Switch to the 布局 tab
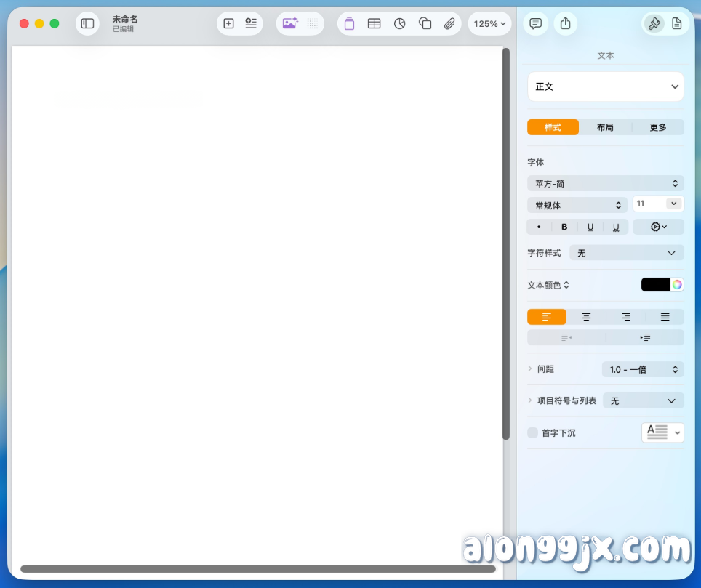Screen dimensions: 701x588 pos(605,127)
